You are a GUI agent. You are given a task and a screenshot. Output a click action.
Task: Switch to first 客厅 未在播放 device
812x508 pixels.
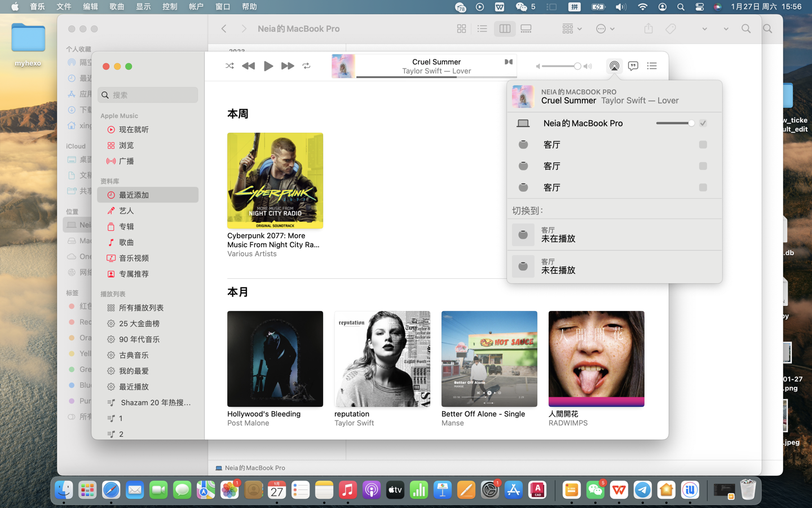(x=614, y=235)
